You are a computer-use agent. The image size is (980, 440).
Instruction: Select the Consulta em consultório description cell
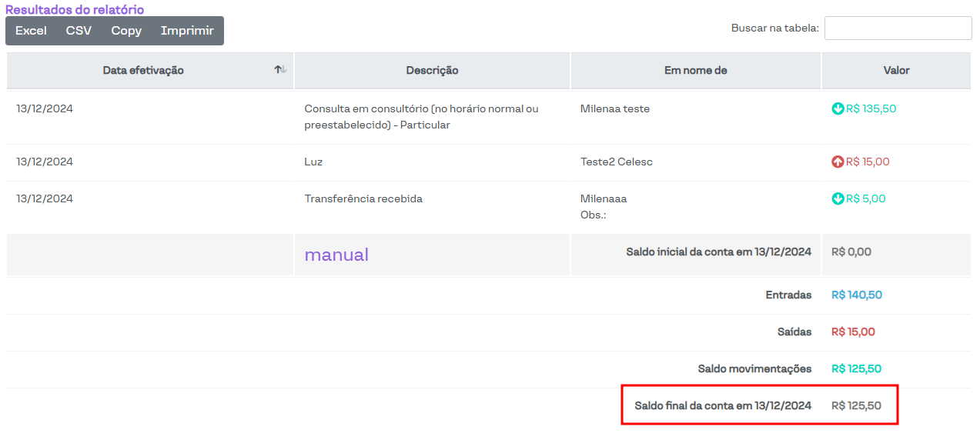click(421, 117)
